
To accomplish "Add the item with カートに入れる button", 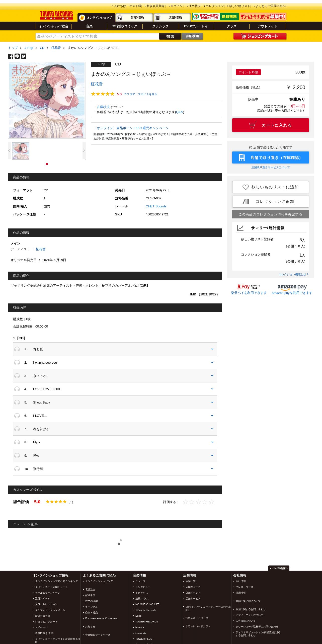I will tap(270, 125).
